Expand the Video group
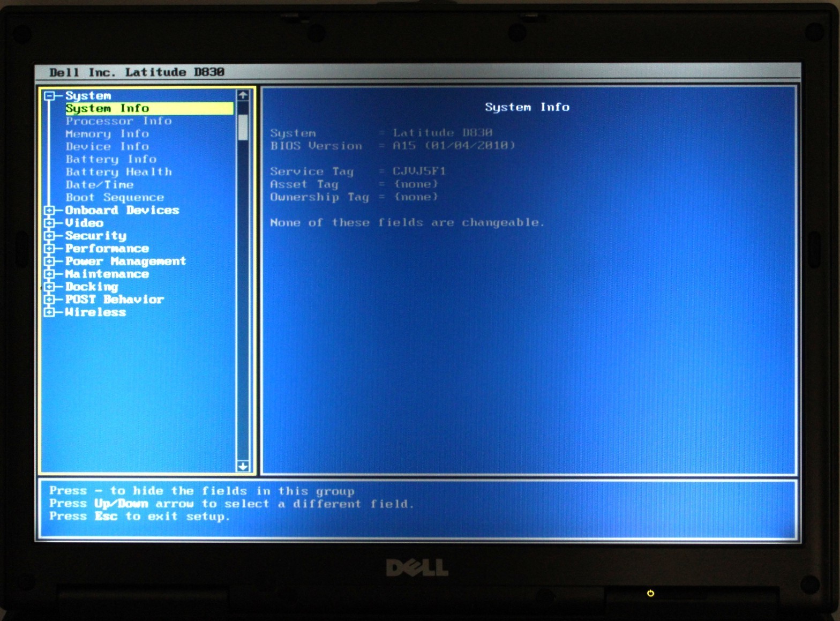This screenshot has width=840, height=621. pyautogui.click(x=49, y=223)
